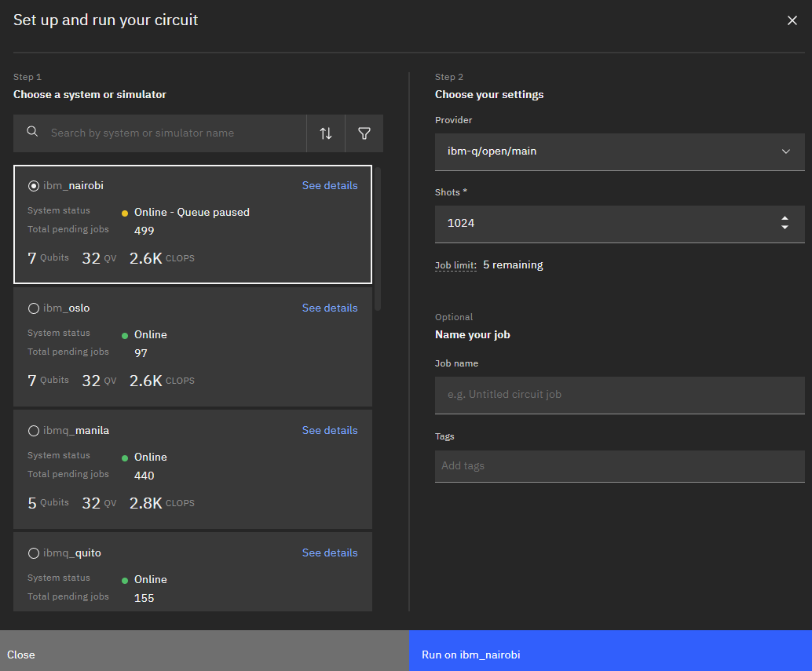Click the systems list scrollbar
The image size is (812, 671).
(x=378, y=239)
